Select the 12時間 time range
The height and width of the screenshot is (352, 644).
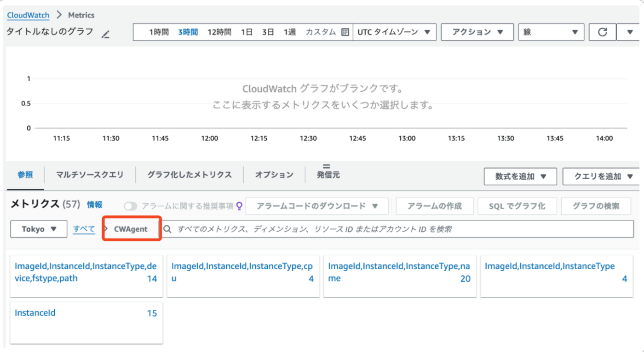tap(219, 32)
